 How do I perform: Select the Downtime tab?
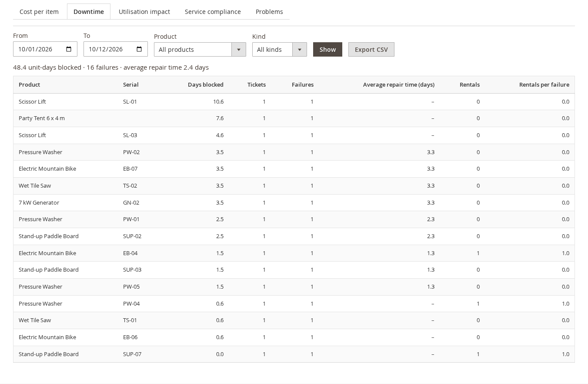[x=89, y=12]
